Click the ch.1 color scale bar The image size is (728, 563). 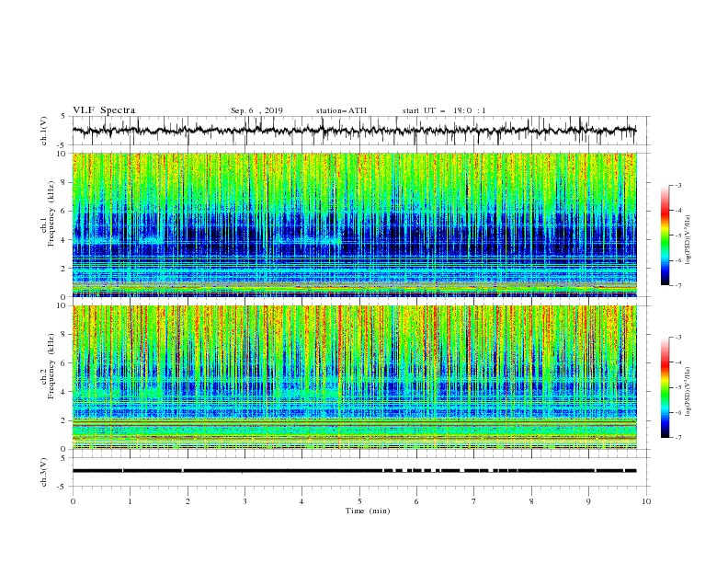[665, 236]
